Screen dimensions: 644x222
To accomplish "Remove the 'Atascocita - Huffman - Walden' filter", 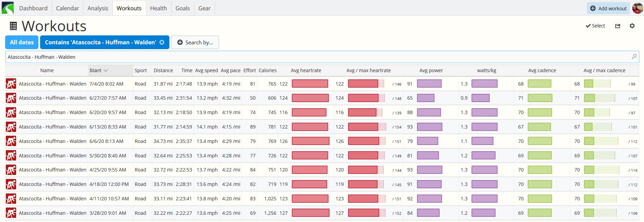I will (162, 42).
